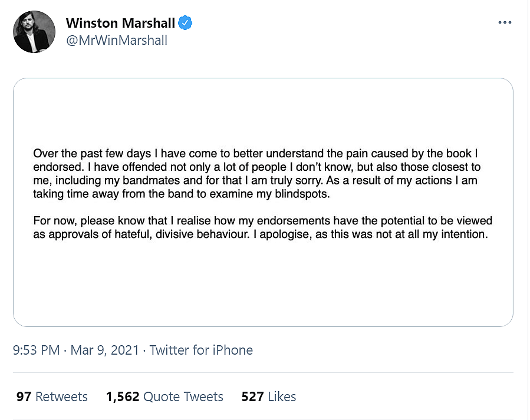This screenshot has width=530, height=420.
Task: Open the Quote Tweets label
Action: [183, 396]
